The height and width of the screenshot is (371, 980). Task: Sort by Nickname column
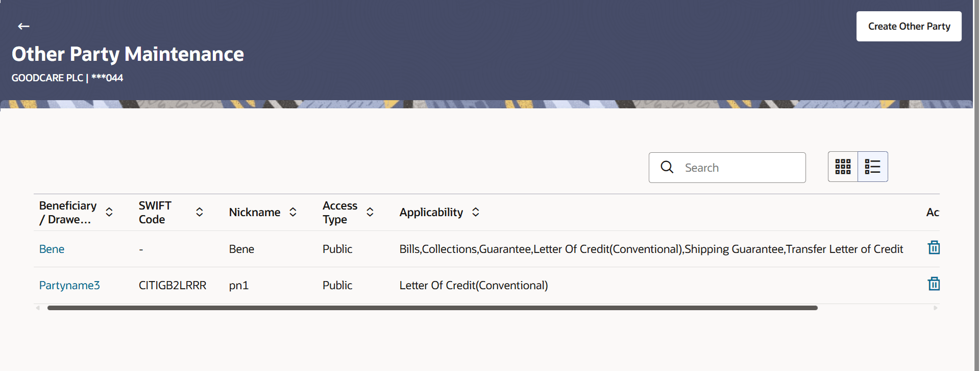click(293, 212)
